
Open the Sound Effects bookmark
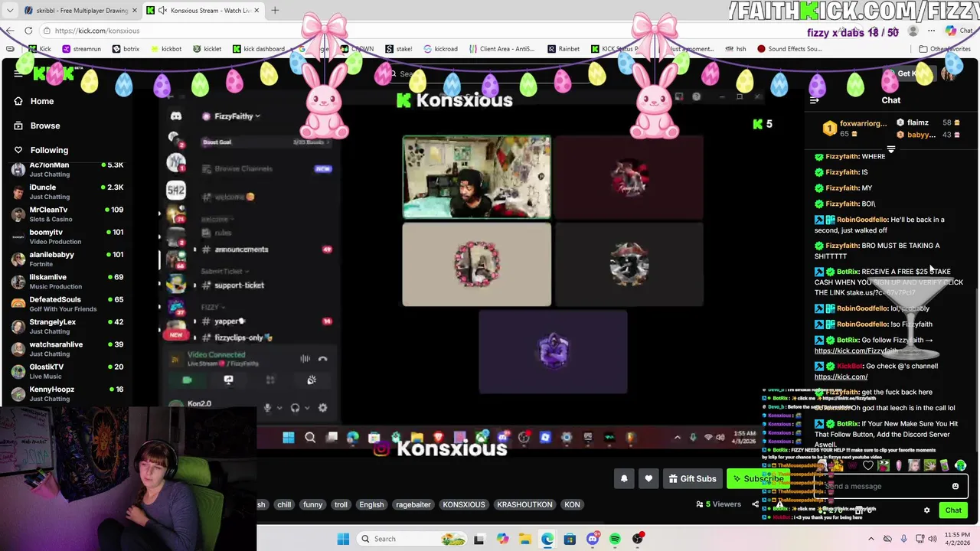point(789,49)
